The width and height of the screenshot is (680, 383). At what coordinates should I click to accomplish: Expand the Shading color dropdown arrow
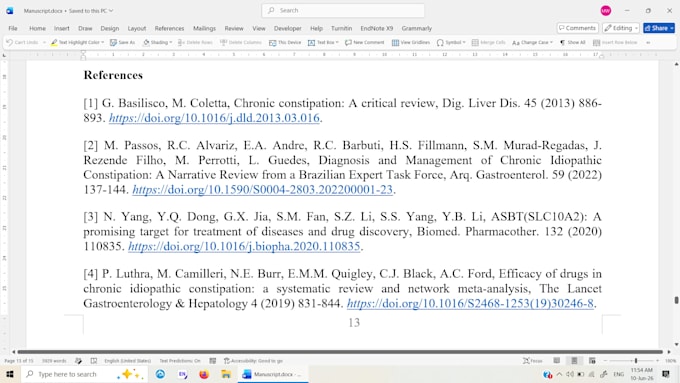pyautogui.click(x=171, y=43)
